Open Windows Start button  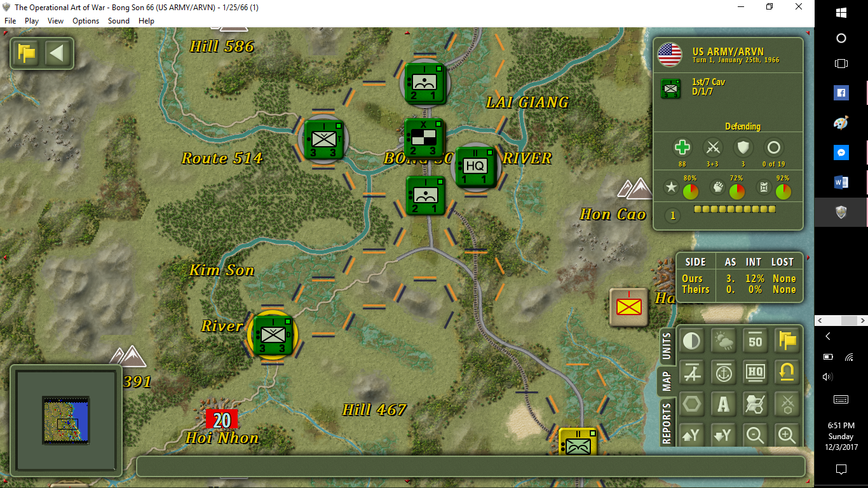point(841,13)
